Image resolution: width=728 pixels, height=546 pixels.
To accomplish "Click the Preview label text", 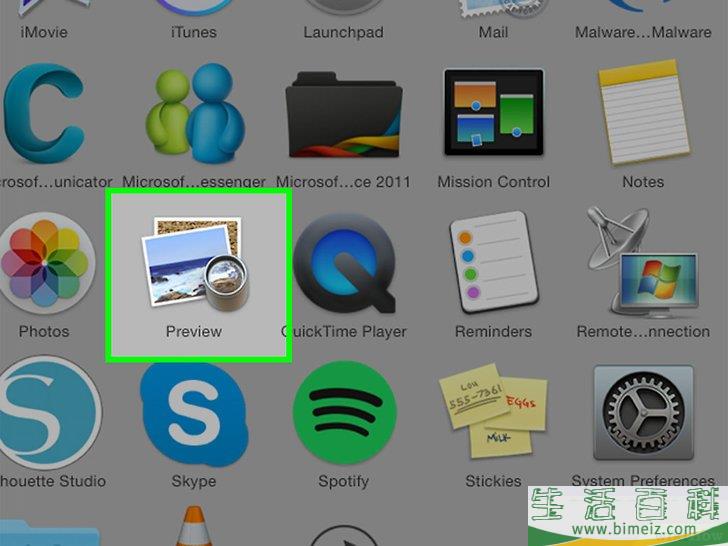I will 194,332.
